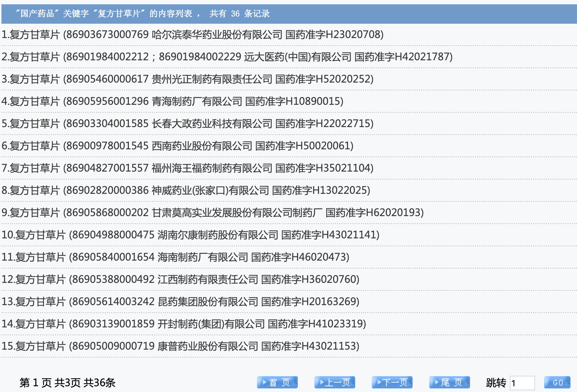Screen dimensions: 577x392
Task: Open the 湖南尔康制药 drug record
Action: pos(190,235)
